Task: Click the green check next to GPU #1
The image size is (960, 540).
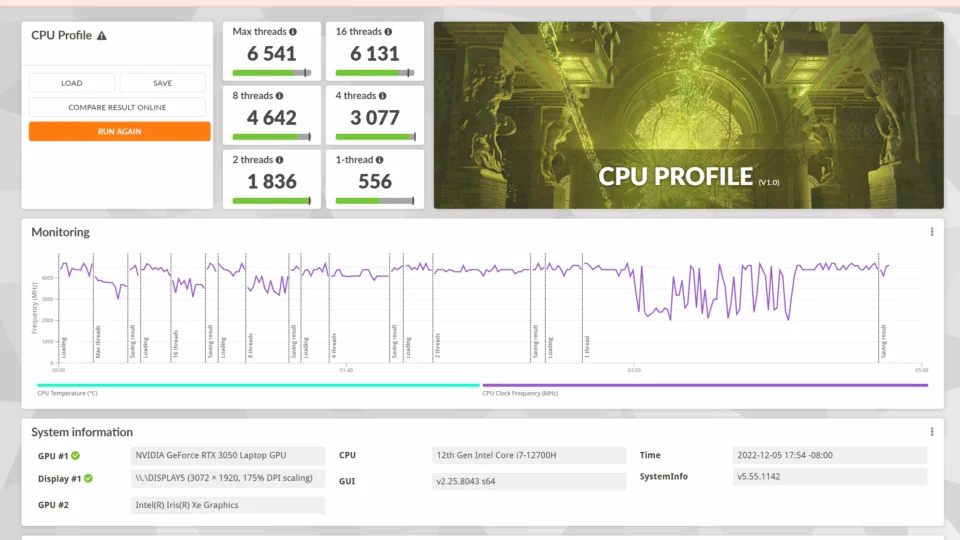Action: coord(75,456)
